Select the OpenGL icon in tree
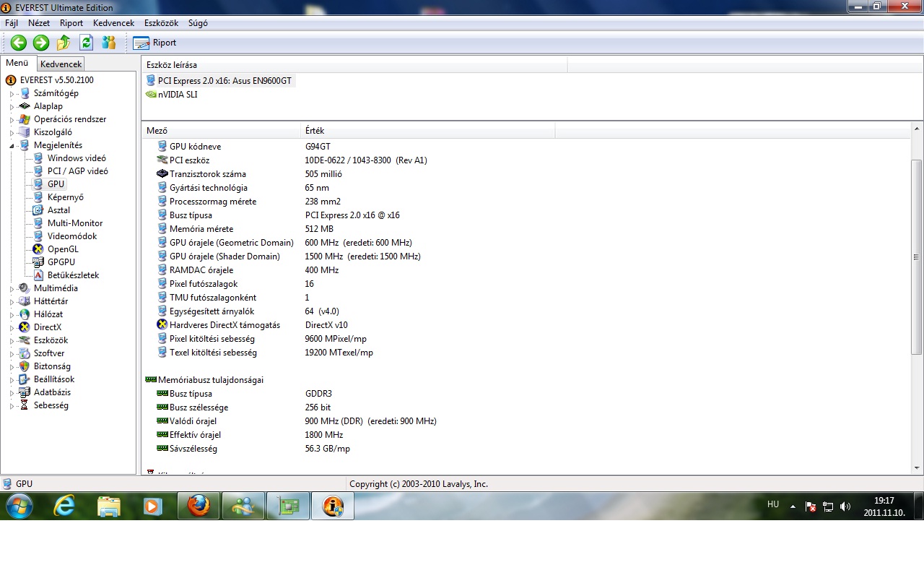 point(38,249)
